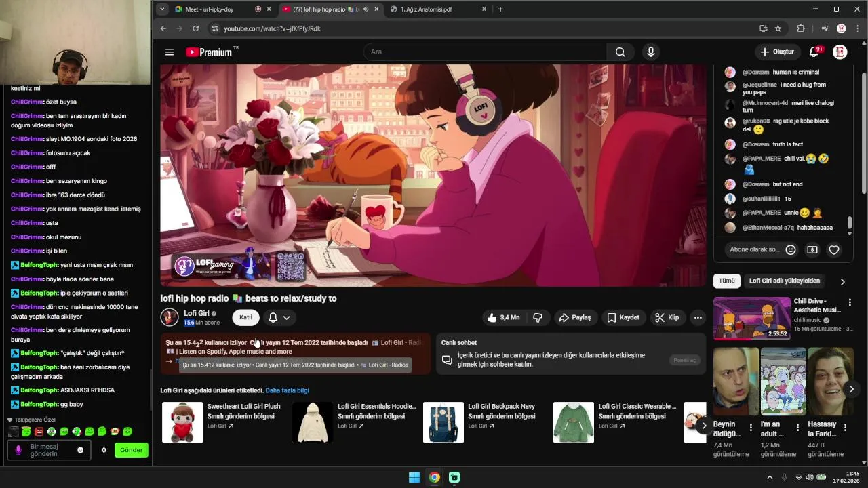Open Chrome from the taskbar
The image size is (868, 488).
[x=435, y=477]
